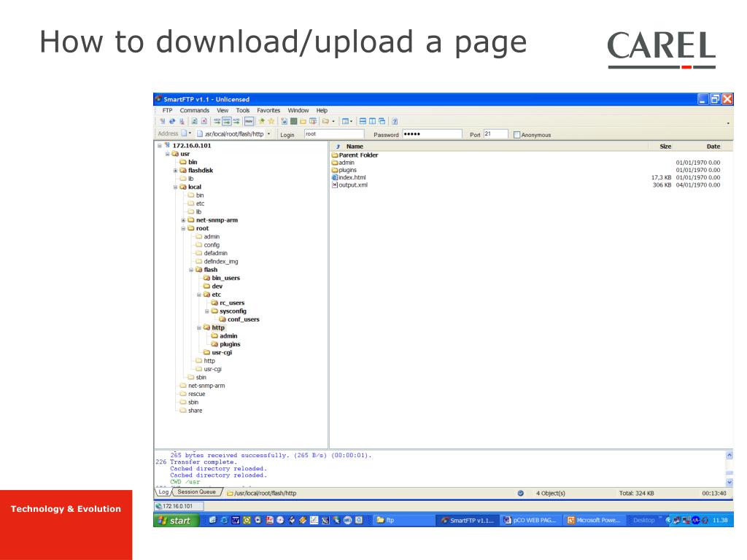
Task: Open the Tools menu
Action: [x=242, y=111]
